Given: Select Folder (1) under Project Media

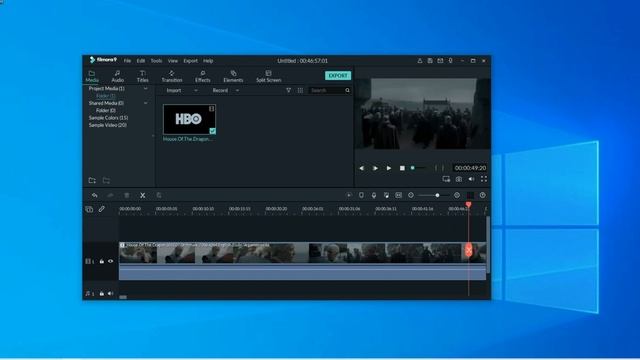Looking at the screenshot, I should pos(106,96).
